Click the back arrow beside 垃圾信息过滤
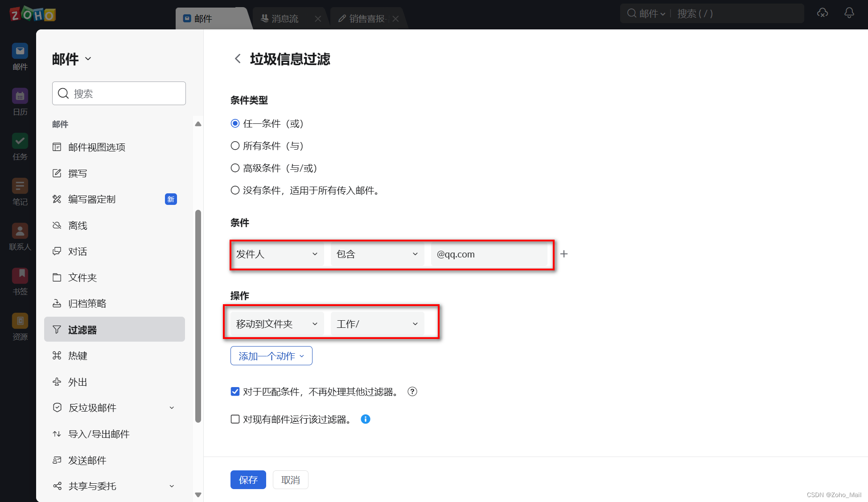The width and height of the screenshot is (868, 502). click(x=238, y=59)
